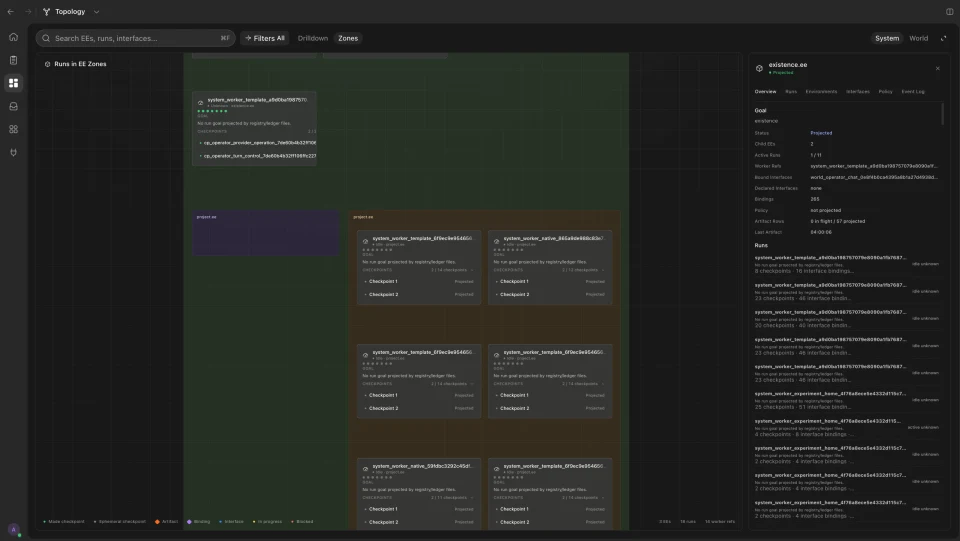The height and width of the screenshot is (541, 960).
Task: Open the system_worker_native_865a9de988c83e7 card
Action: pos(550,267)
